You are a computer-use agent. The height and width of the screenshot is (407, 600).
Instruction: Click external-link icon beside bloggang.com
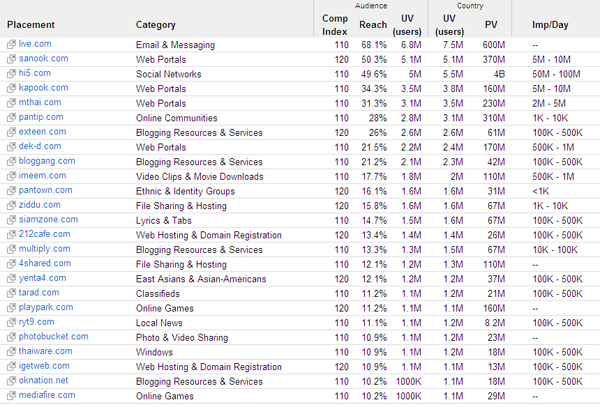[11, 161]
